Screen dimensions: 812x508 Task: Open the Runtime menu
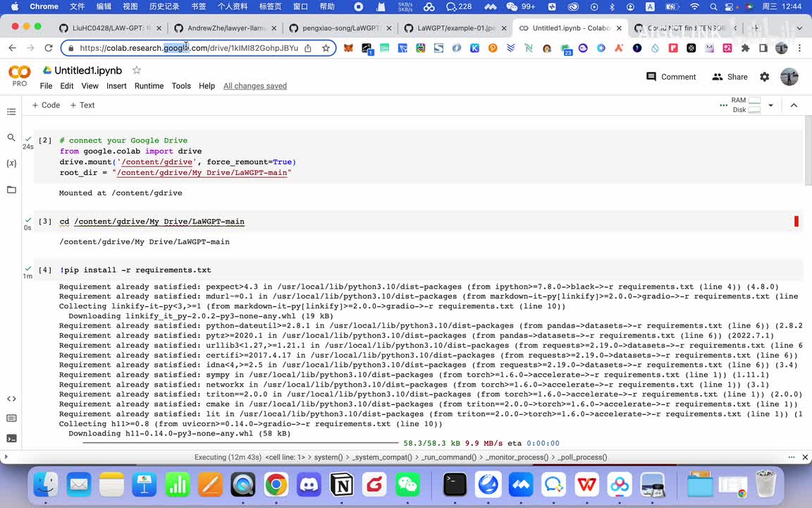point(149,86)
